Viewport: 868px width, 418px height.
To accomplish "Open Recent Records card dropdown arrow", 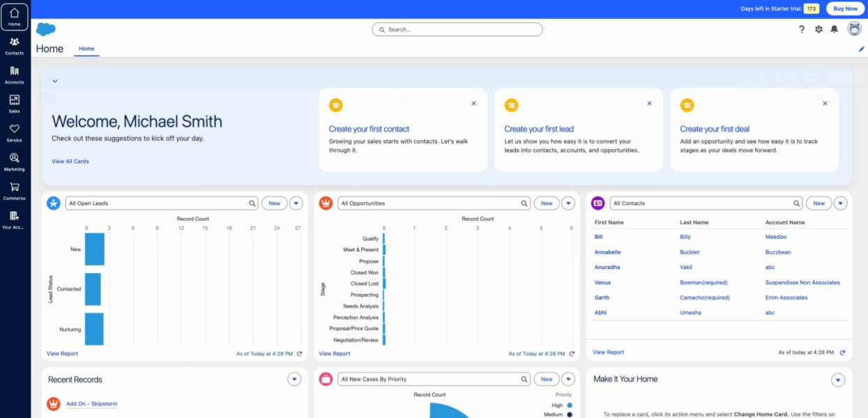I will click(x=294, y=379).
